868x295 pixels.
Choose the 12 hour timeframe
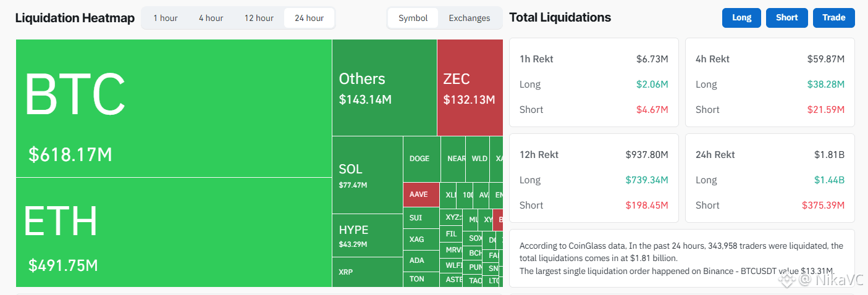tap(259, 18)
